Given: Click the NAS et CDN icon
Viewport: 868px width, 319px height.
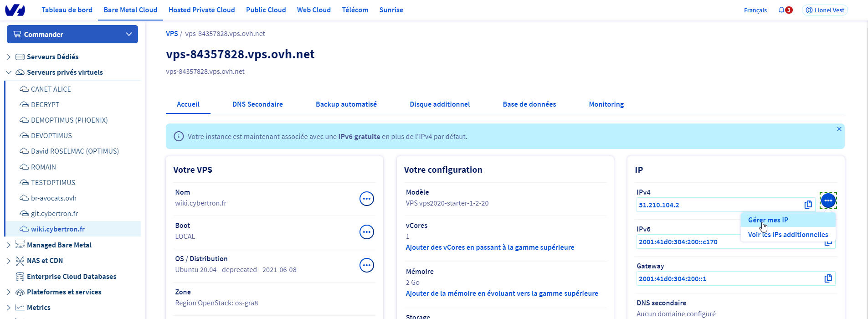Looking at the screenshot, I should [20, 261].
